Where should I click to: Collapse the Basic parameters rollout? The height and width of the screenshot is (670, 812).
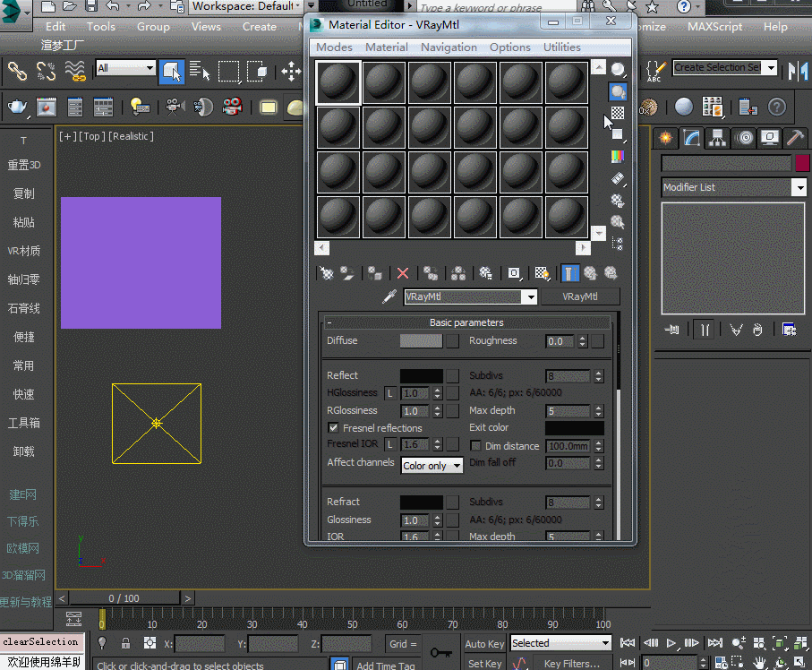(466, 322)
